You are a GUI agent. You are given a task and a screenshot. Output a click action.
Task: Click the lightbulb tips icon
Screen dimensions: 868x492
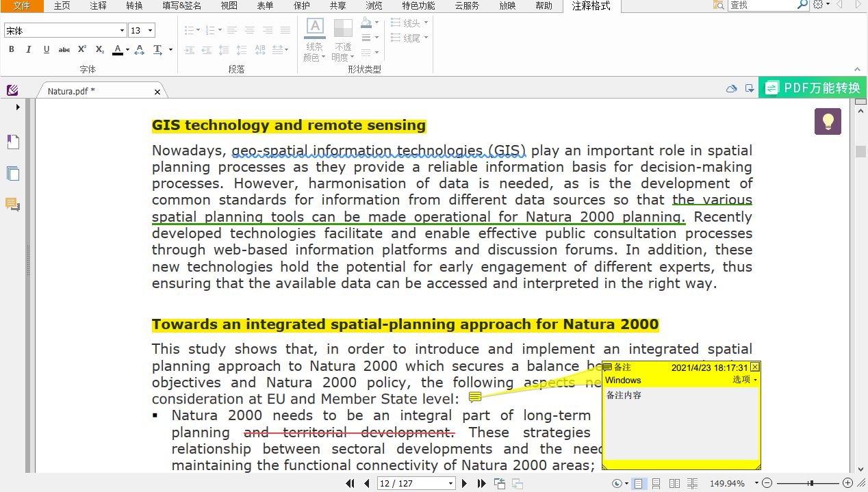point(828,122)
